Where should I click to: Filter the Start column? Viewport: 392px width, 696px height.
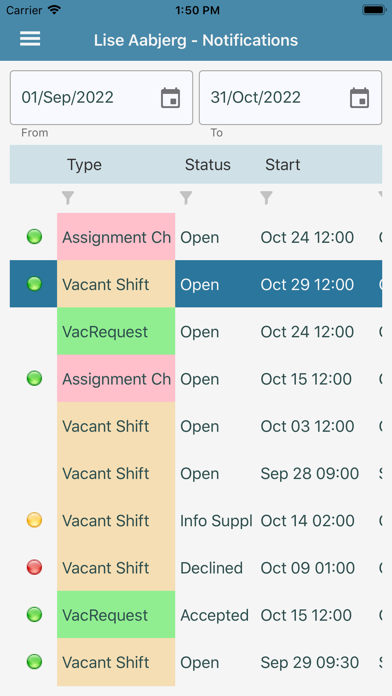click(x=266, y=198)
